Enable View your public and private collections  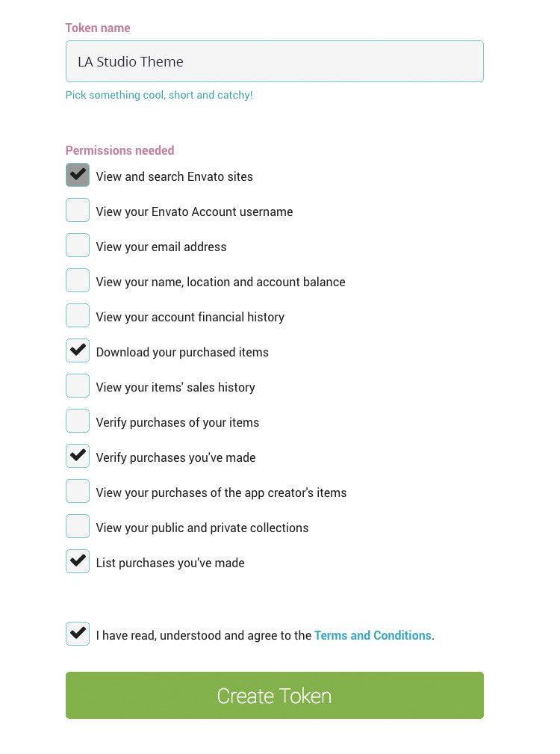click(x=78, y=527)
